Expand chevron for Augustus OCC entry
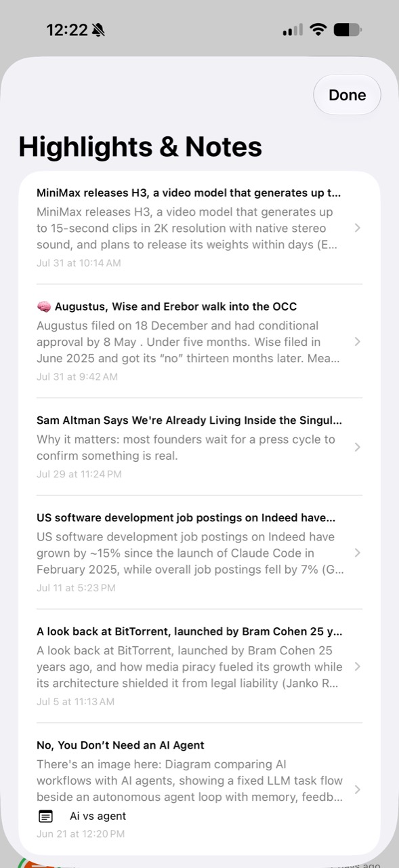This screenshot has height=868, width=399. (x=357, y=342)
